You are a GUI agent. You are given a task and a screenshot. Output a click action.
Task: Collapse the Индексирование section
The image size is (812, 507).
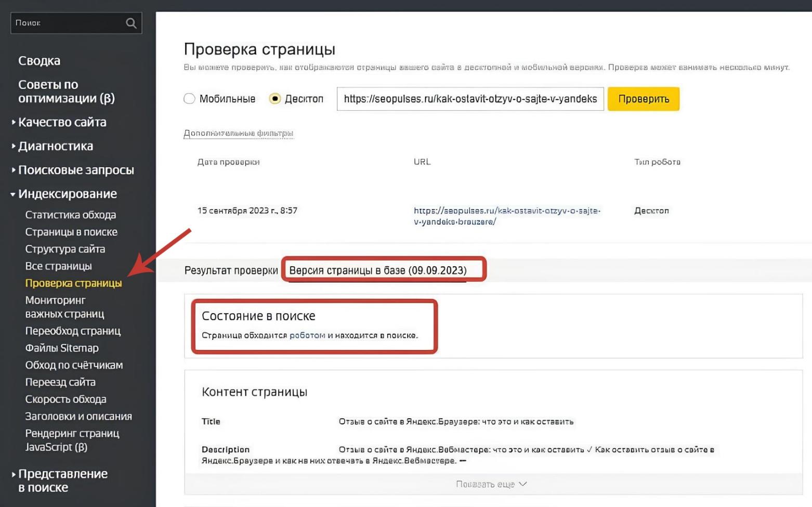click(67, 194)
